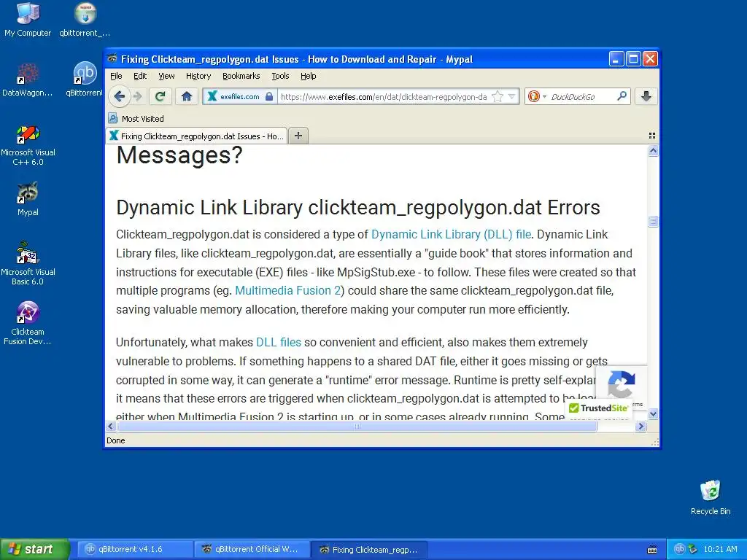Go back with the browser back arrow
The width and height of the screenshot is (747, 560).
click(x=119, y=97)
